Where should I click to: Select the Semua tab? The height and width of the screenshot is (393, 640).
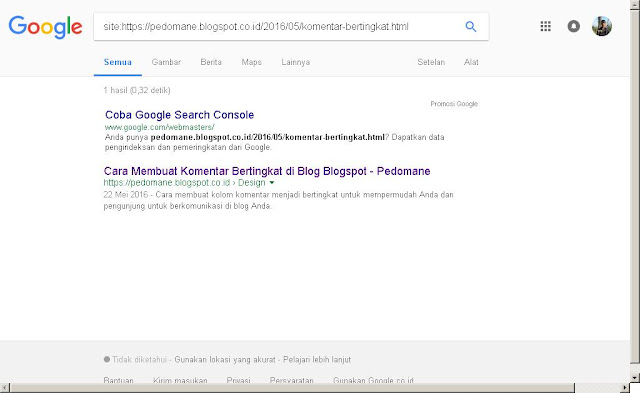[x=118, y=62]
